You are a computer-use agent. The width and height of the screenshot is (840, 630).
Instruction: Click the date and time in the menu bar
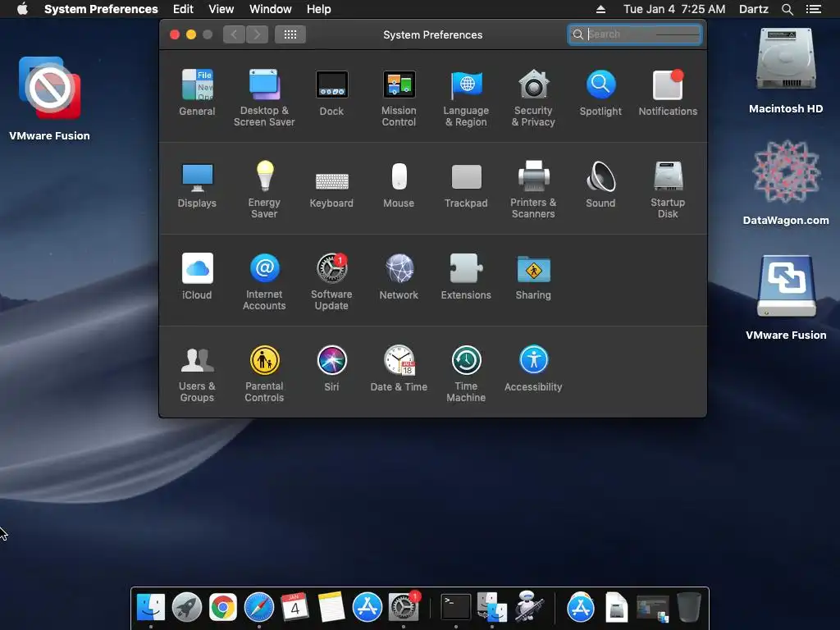point(674,9)
